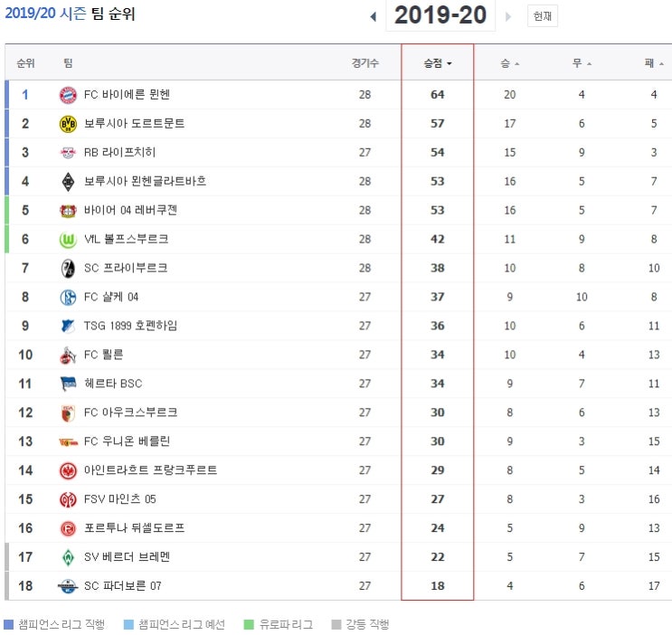This screenshot has height=635, width=672.
Task: Click the RB Leipzig team logo
Action: click(x=68, y=153)
